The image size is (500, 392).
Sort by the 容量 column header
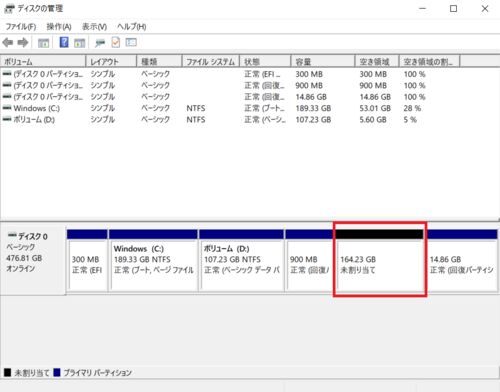(323, 62)
